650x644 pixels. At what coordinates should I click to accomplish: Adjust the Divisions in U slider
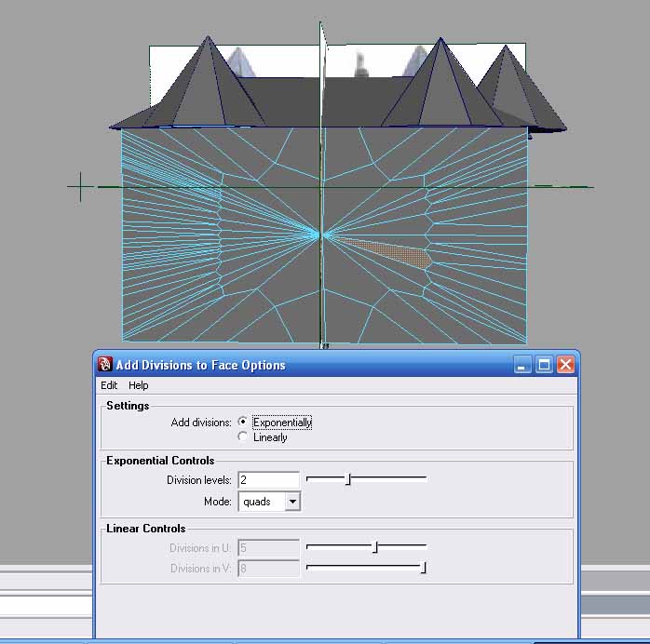[375, 547]
